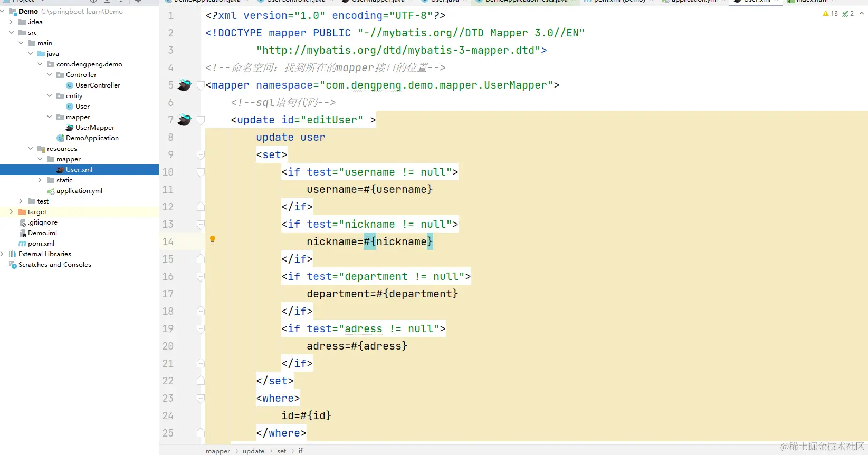The height and width of the screenshot is (455, 868).
Task: Click the mybatis DTD URL on line 3
Action: pos(398,50)
